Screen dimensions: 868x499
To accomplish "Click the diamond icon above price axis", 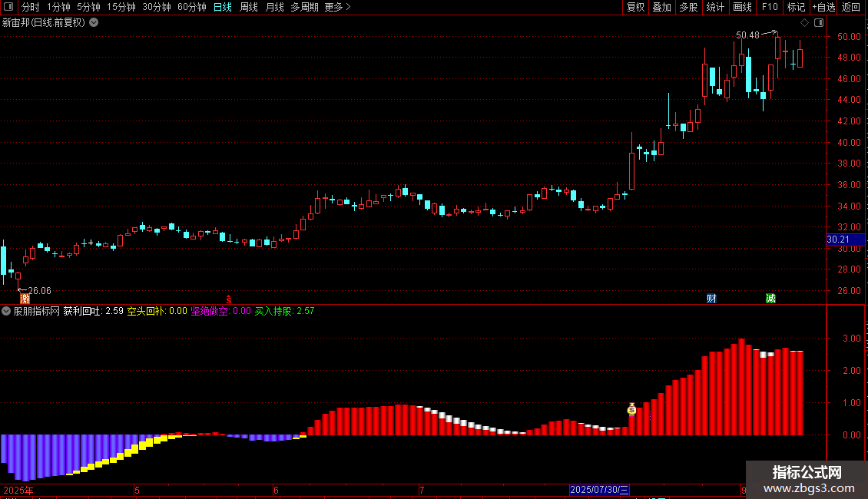I will pos(805,23).
